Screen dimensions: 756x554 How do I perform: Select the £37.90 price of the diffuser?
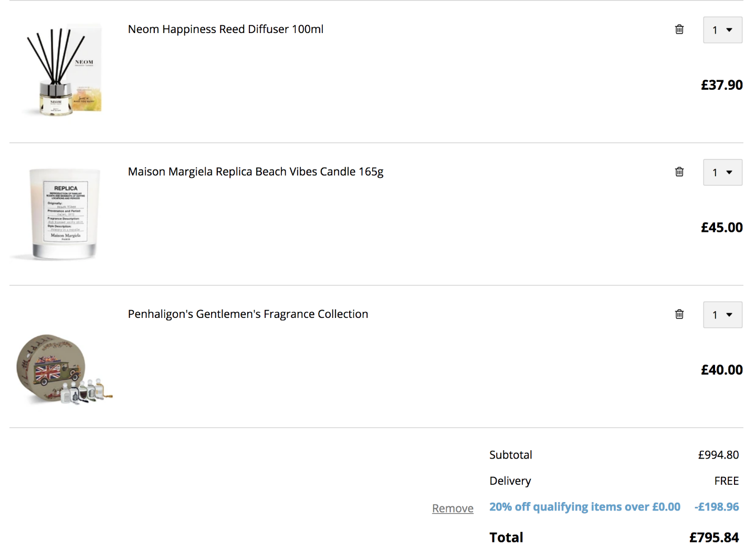pos(722,85)
